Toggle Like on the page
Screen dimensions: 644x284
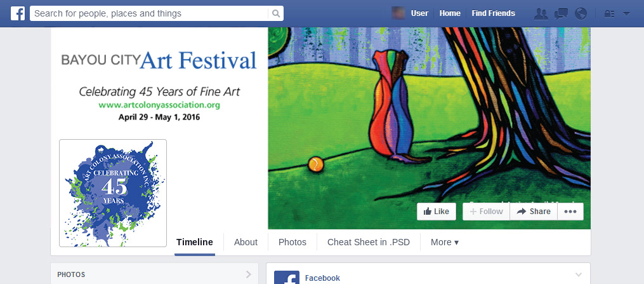coord(437,212)
